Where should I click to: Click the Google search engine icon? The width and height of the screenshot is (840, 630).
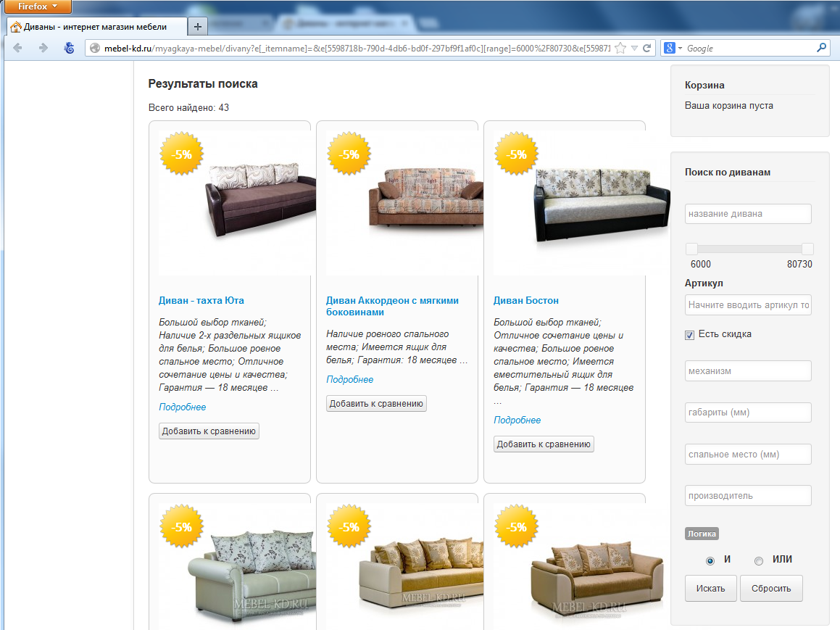click(x=670, y=49)
